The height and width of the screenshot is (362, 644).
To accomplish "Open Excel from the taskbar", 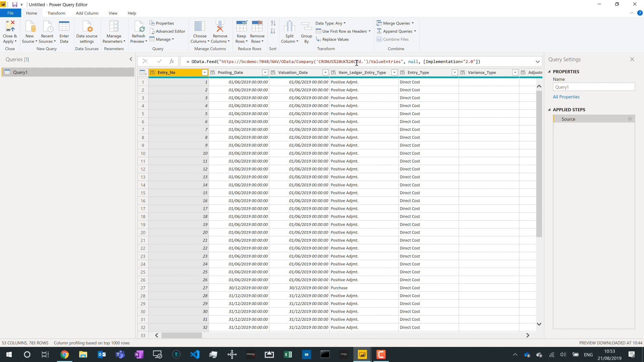I will point(288,354).
